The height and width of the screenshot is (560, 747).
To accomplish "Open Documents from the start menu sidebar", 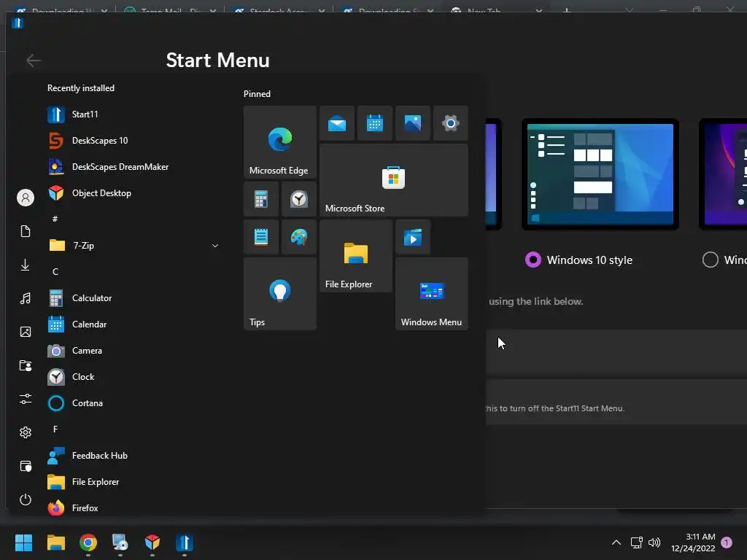I will [x=26, y=231].
